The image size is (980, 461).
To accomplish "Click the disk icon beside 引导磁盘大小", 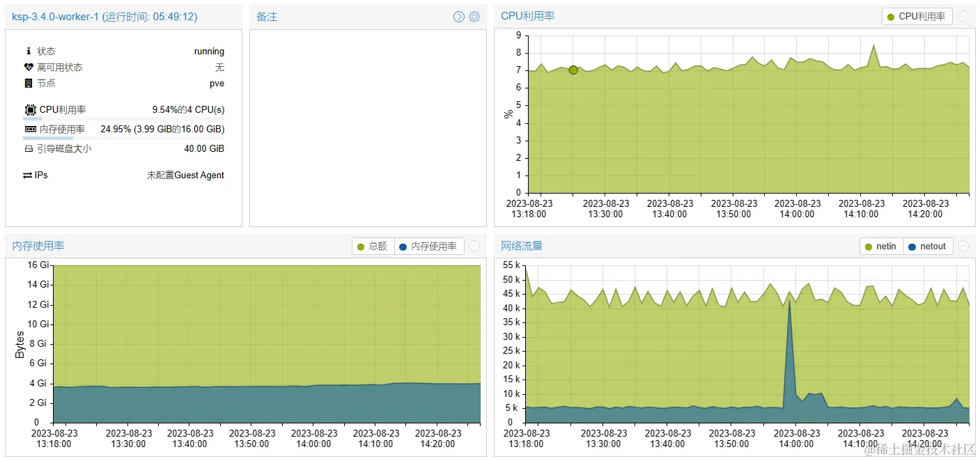I will pos(29,148).
